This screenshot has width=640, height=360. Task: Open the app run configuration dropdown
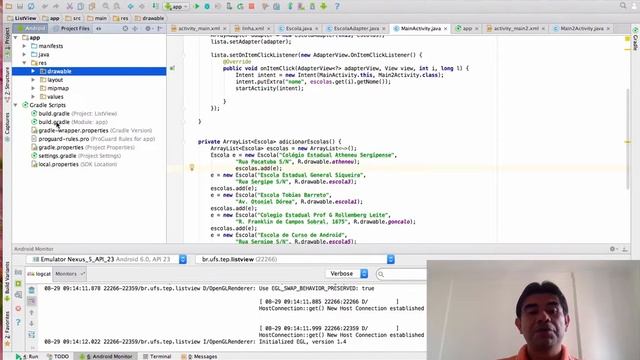click(x=176, y=6)
